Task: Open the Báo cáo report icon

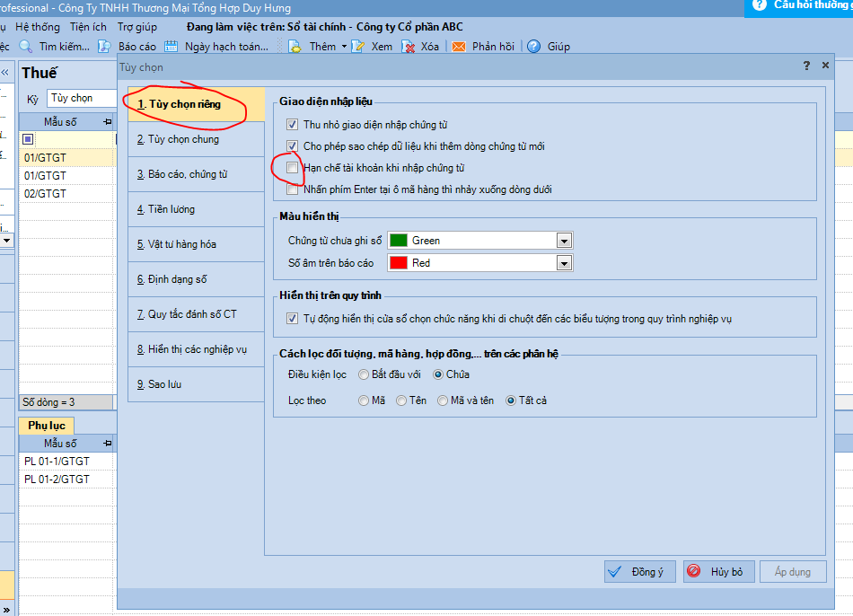Action: pos(105,47)
